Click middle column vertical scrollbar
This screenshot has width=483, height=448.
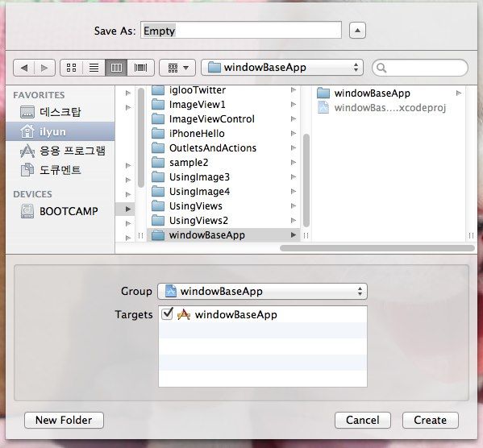[306, 180]
